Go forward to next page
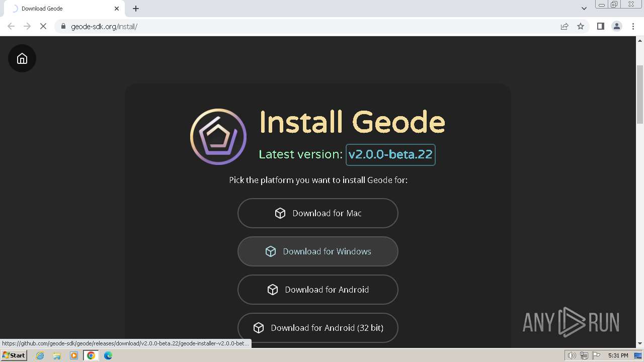 tap(27, 26)
